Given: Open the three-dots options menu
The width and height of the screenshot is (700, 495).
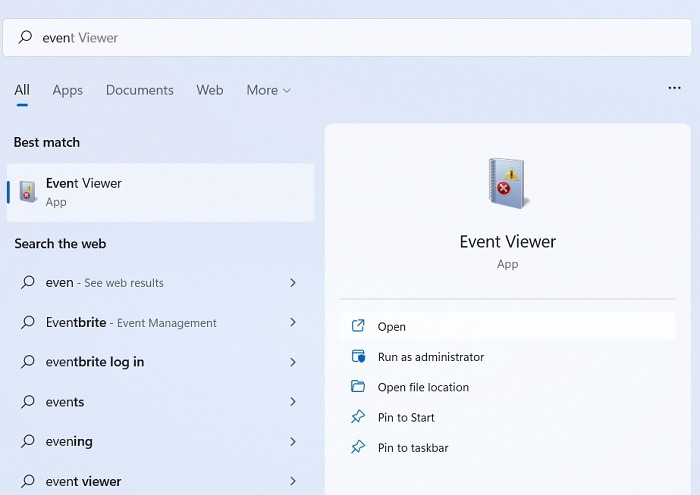Looking at the screenshot, I should click(674, 88).
